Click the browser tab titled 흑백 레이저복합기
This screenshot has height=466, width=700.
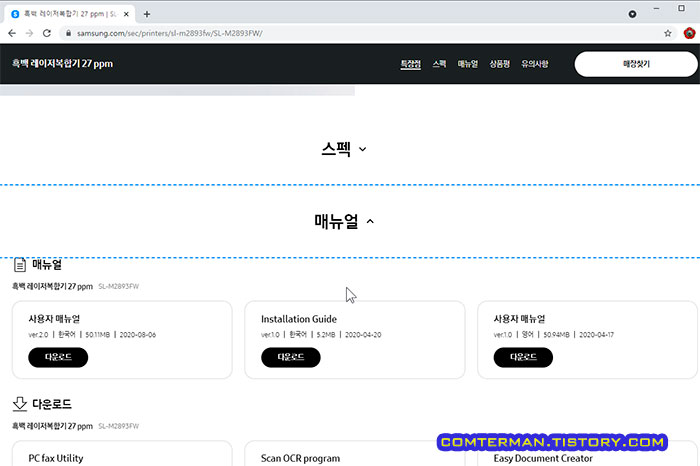[70, 14]
